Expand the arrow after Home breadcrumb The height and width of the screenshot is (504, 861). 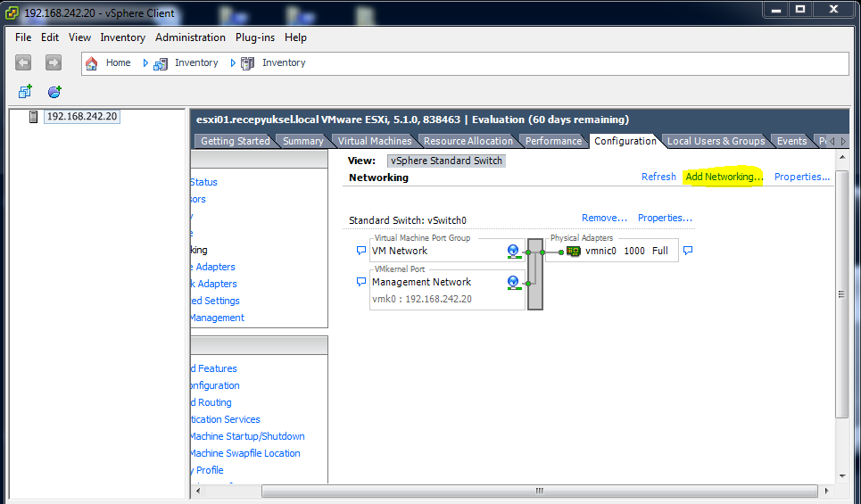[x=145, y=63]
